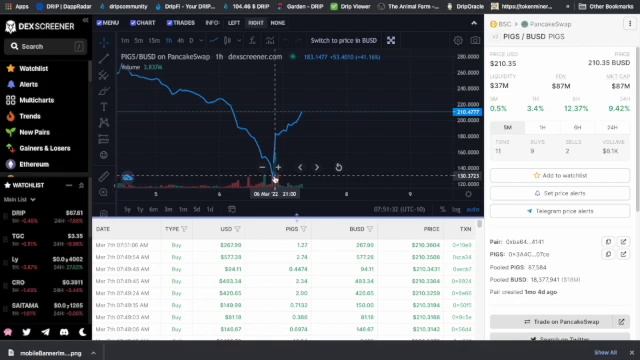
Task: Open the indicators menu
Action: 253,40
